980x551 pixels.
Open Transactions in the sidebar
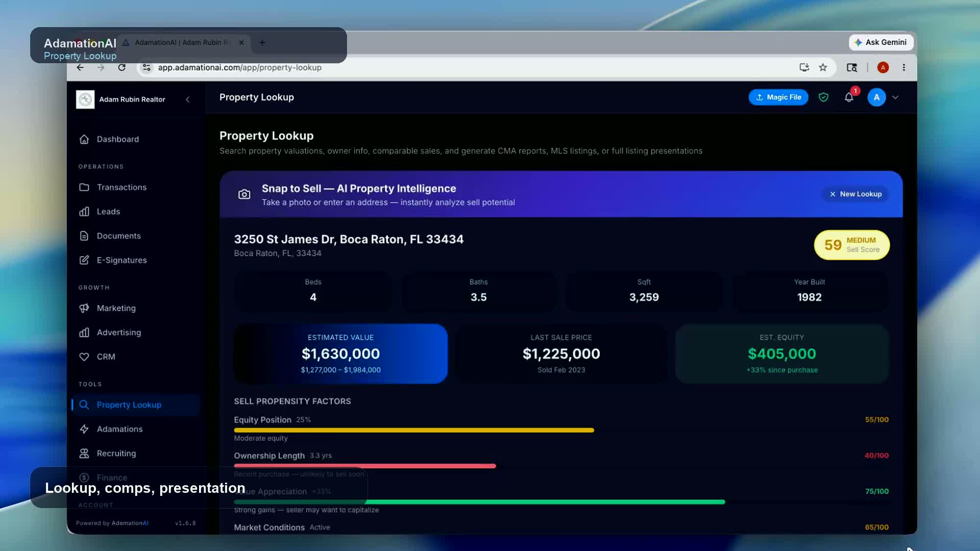121,187
